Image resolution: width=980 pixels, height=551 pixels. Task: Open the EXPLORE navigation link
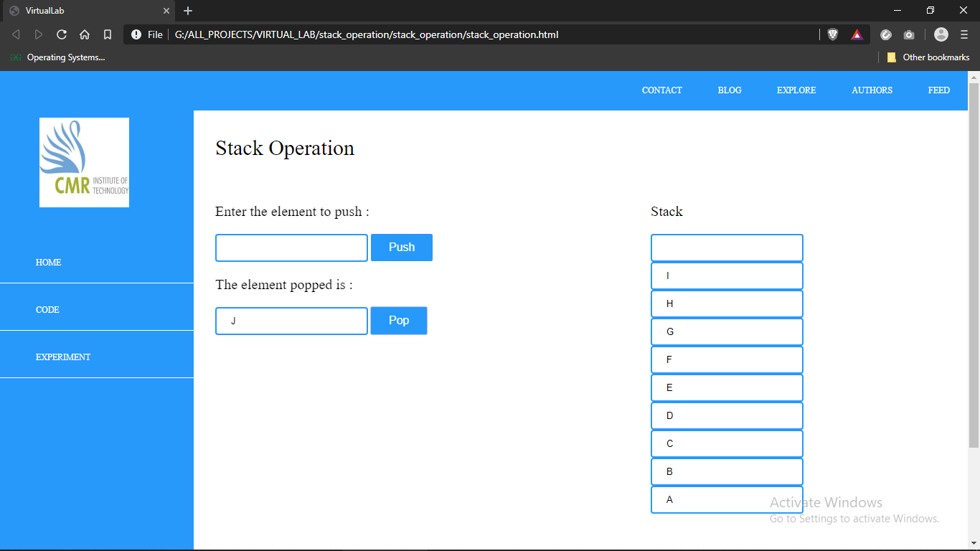(x=796, y=90)
